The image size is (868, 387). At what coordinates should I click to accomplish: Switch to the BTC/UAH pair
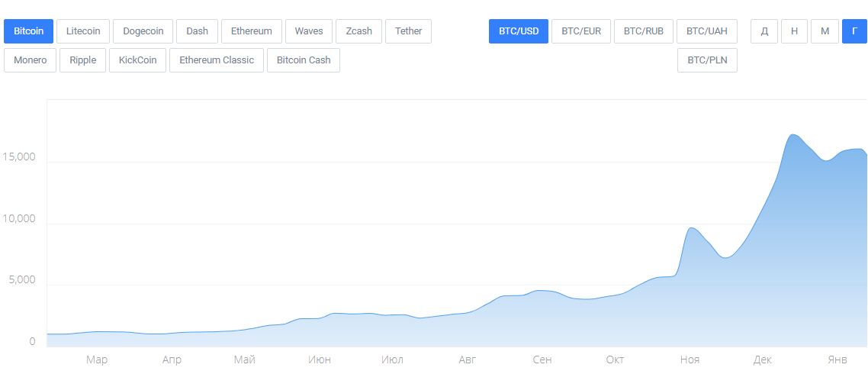tap(707, 31)
